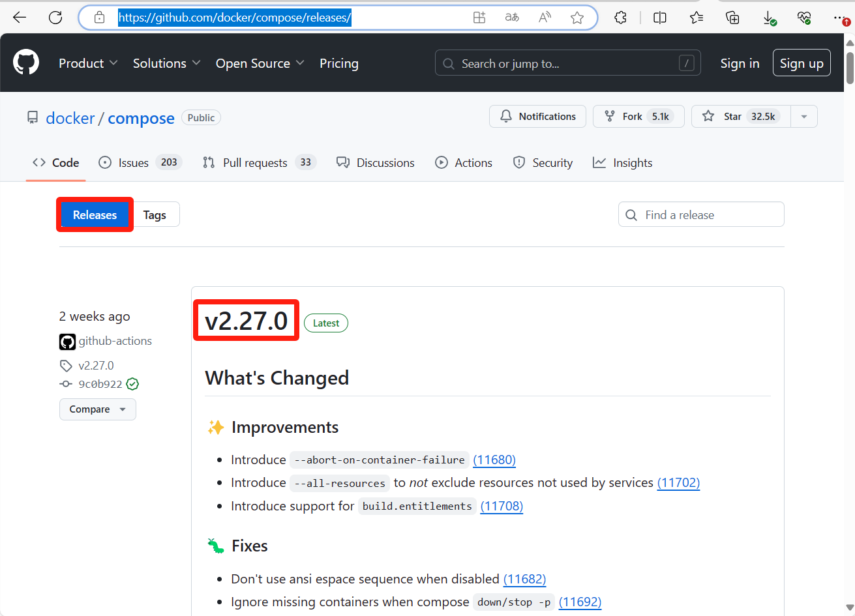Click the browser address bar URL
The height and width of the screenshot is (616, 855).
(235, 18)
